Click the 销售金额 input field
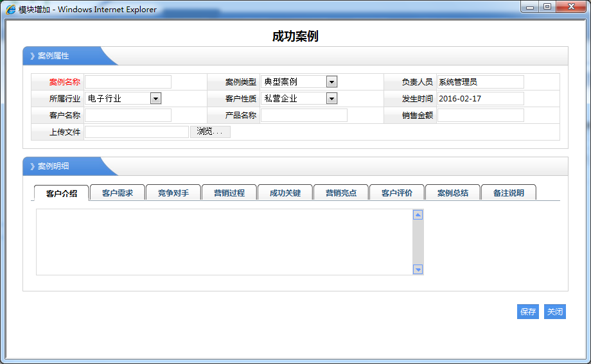 pos(481,115)
